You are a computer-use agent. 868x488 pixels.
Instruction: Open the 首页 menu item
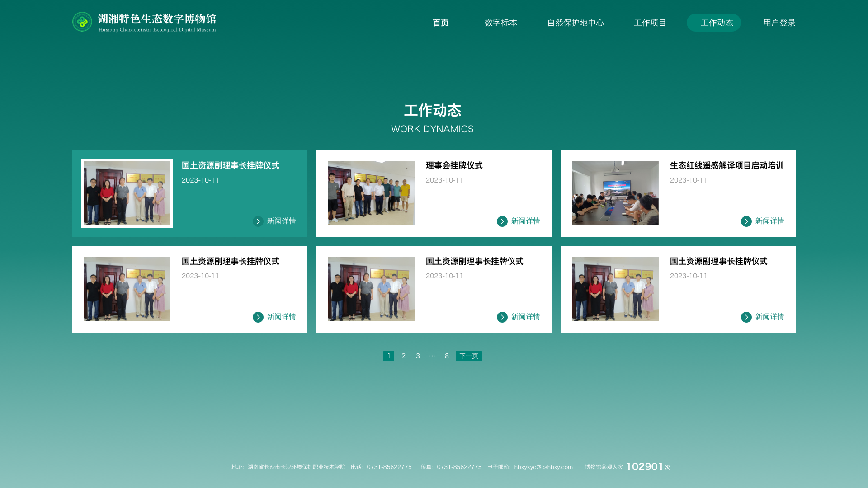point(440,23)
